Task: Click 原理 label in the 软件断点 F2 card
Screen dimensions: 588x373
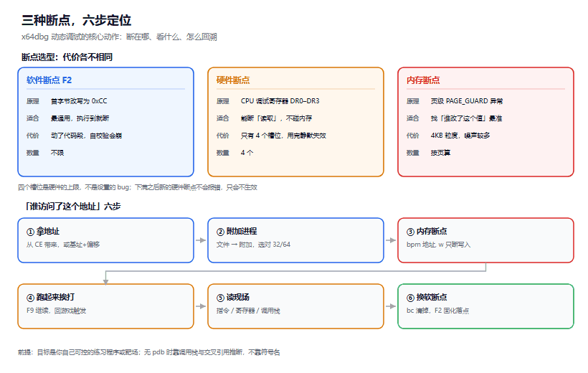Action: point(32,101)
